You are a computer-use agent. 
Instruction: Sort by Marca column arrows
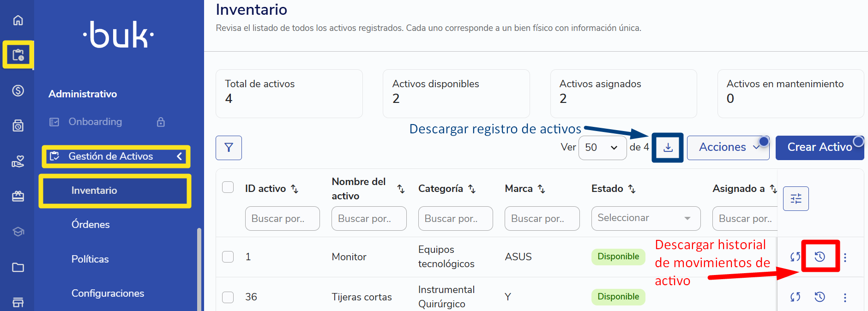pyautogui.click(x=542, y=189)
